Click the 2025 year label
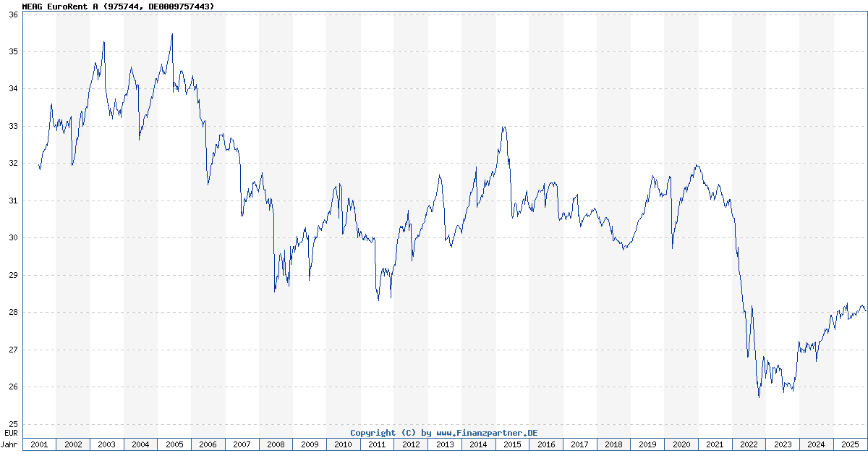Image resolution: width=868 pixels, height=456 pixels. [850, 444]
